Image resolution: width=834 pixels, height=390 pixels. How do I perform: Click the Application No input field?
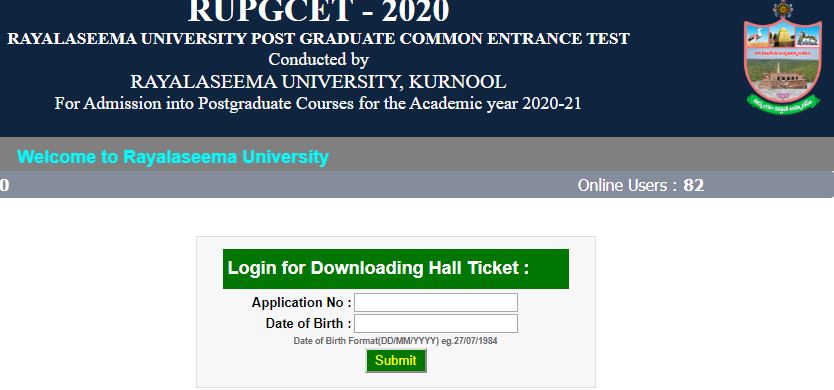click(x=436, y=302)
